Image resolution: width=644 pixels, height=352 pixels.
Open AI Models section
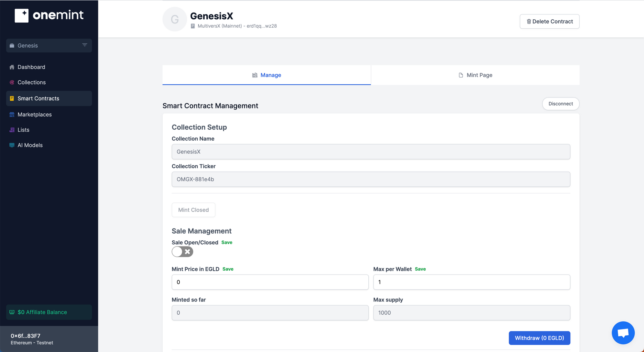point(49,145)
